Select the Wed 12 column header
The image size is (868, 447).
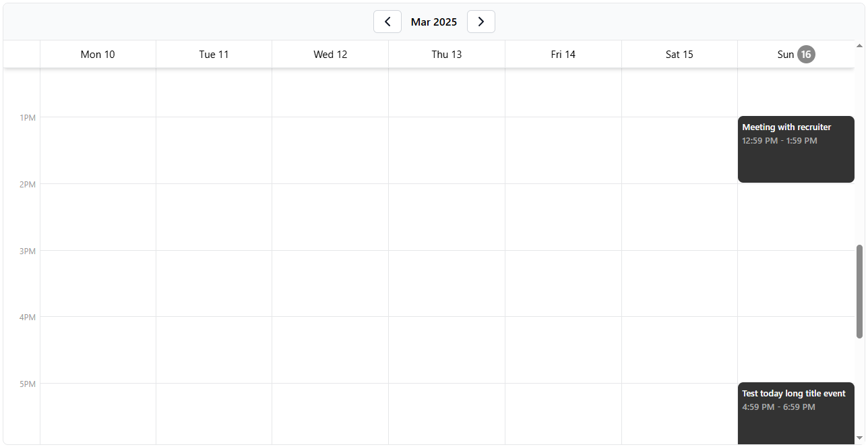pyautogui.click(x=330, y=54)
